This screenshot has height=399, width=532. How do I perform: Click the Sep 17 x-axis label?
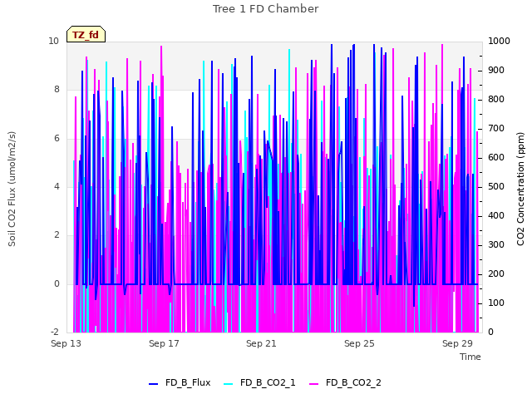[164, 343]
